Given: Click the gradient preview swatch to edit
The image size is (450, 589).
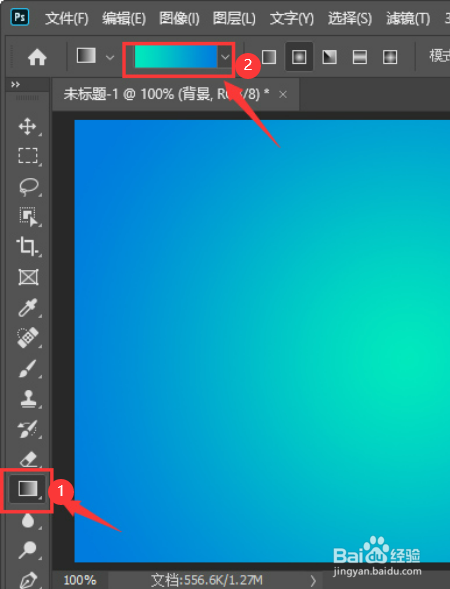Looking at the screenshot, I should (x=176, y=57).
